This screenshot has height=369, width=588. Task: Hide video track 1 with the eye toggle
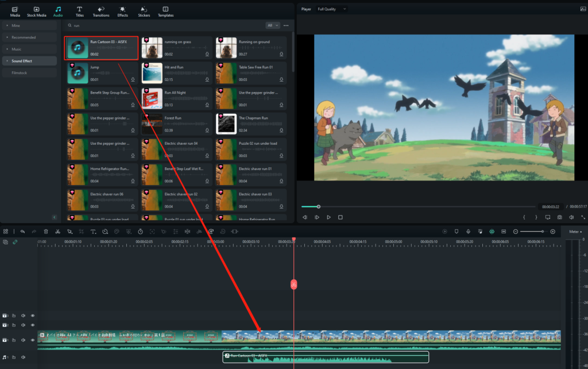33,340
